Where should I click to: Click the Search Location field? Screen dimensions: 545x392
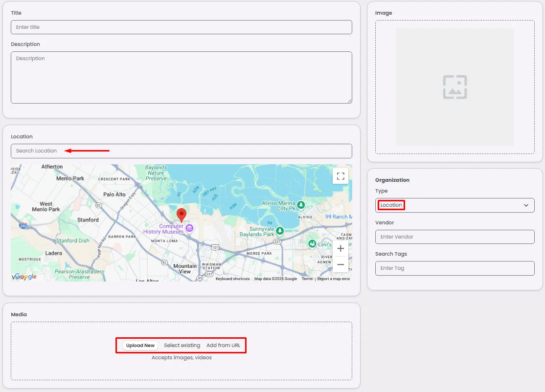[181, 151]
